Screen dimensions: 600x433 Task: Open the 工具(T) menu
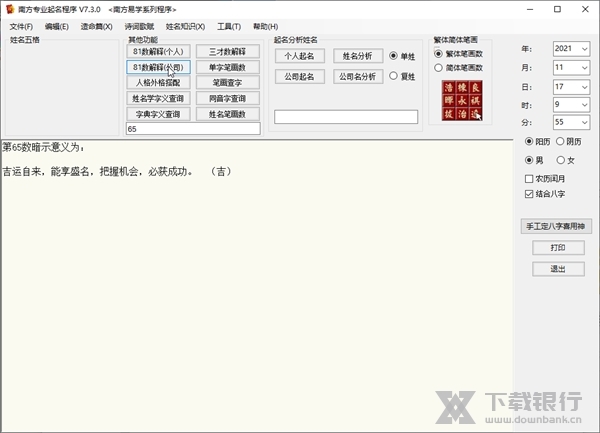point(229,26)
